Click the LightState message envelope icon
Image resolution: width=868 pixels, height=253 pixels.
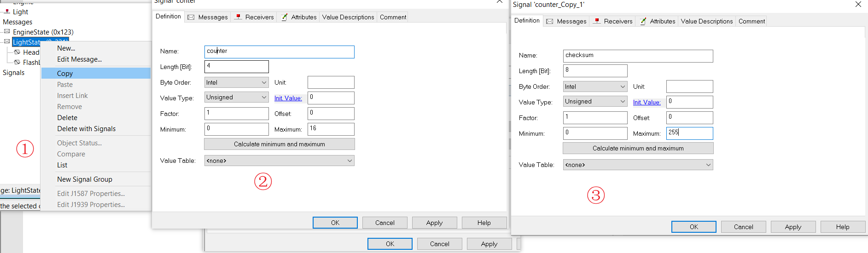[7, 42]
